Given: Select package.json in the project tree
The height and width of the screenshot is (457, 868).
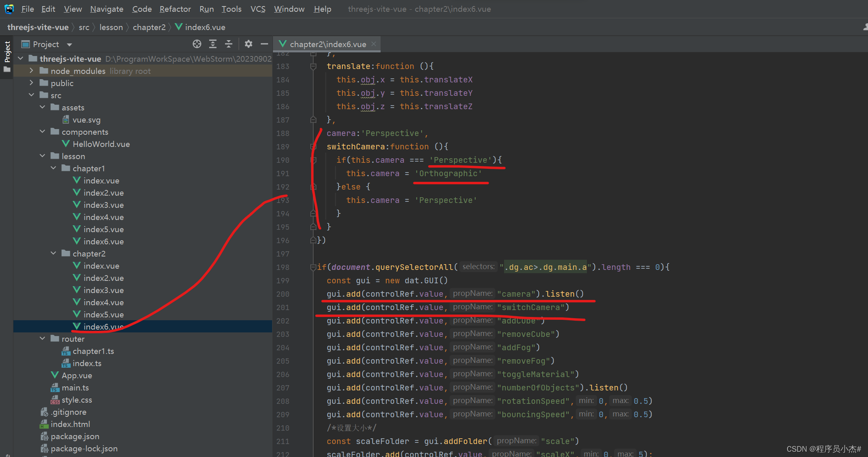Looking at the screenshot, I should pyautogui.click(x=75, y=436).
